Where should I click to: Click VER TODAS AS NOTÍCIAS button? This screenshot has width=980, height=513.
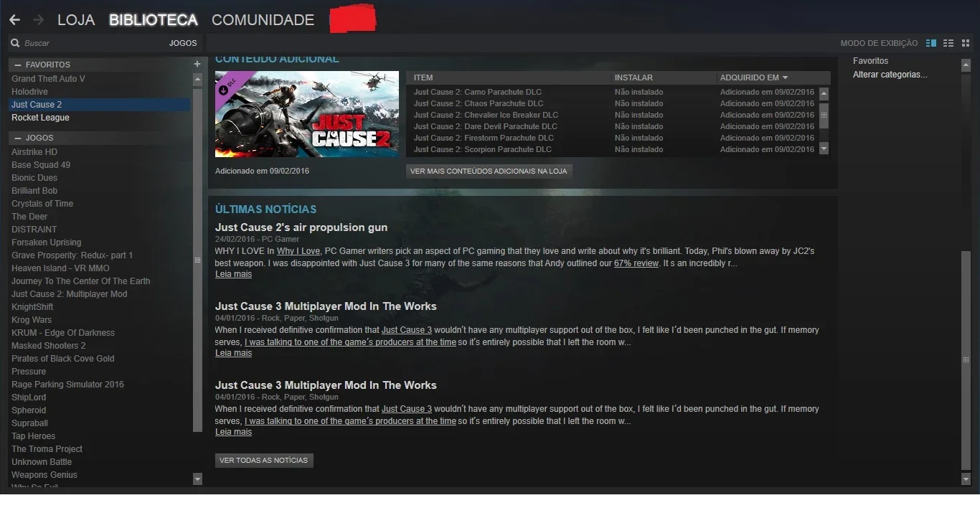(x=264, y=461)
